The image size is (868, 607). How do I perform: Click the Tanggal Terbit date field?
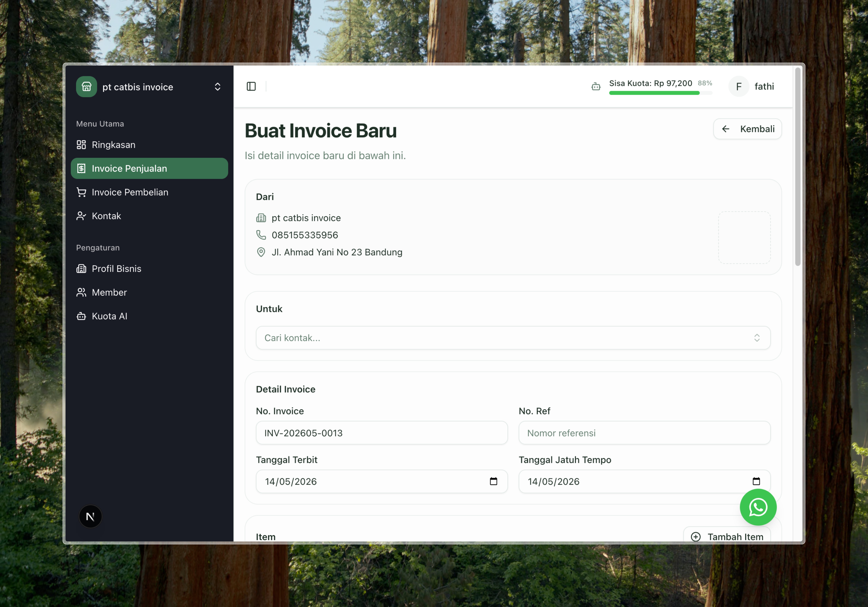pyautogui.click(x=381, y=481)
